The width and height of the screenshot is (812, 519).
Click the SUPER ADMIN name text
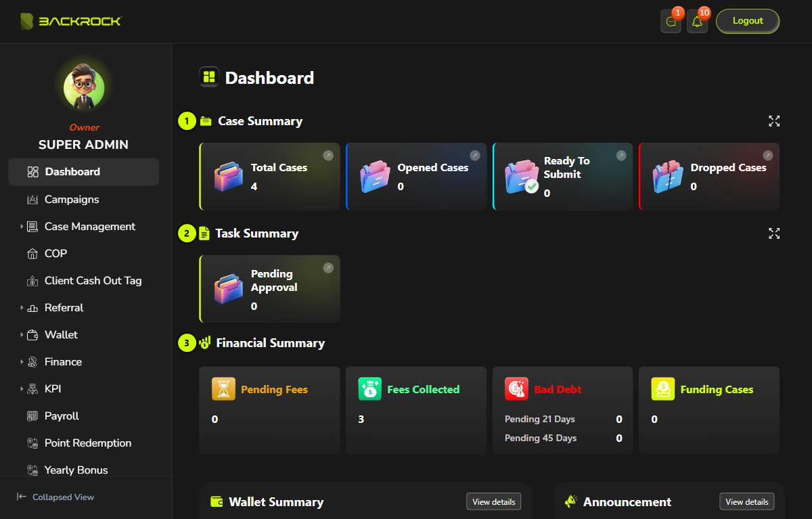pyautogui.click(x=83, y=145)
